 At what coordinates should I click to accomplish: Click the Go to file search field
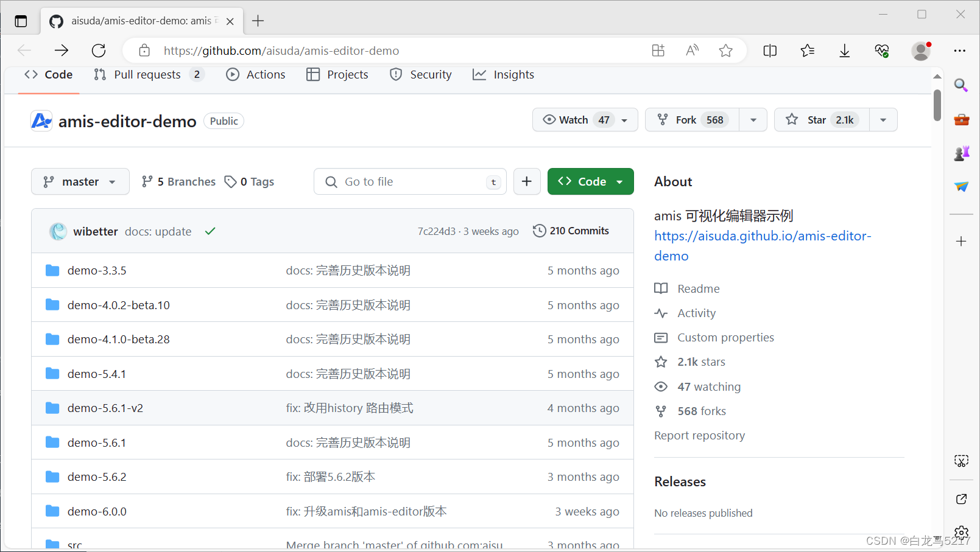(x=410, y=181)
